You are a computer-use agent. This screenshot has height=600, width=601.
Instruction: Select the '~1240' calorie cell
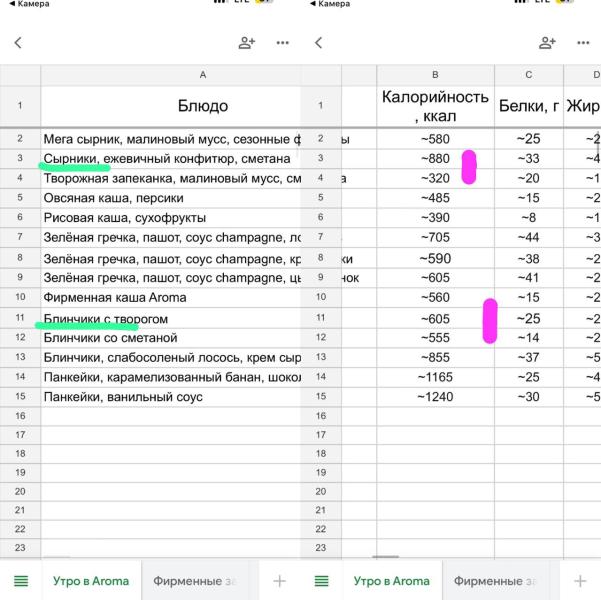(435, 397)
